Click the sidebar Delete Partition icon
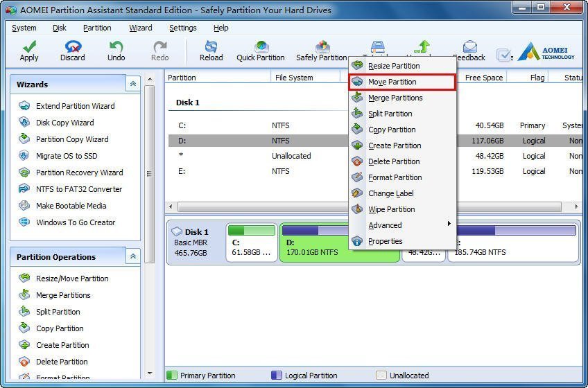Screen dimensions: 588x388 pos(24,361)
